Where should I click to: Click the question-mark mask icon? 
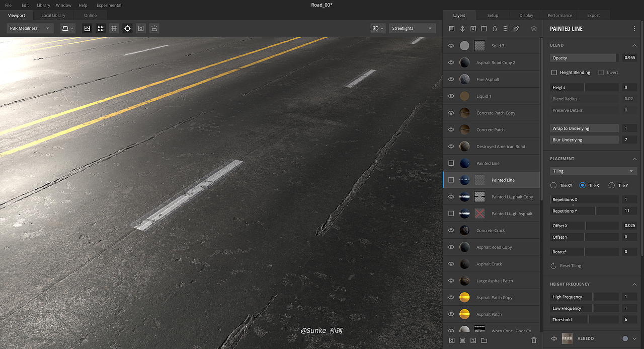pyautogui.click(x=473, y=340)
